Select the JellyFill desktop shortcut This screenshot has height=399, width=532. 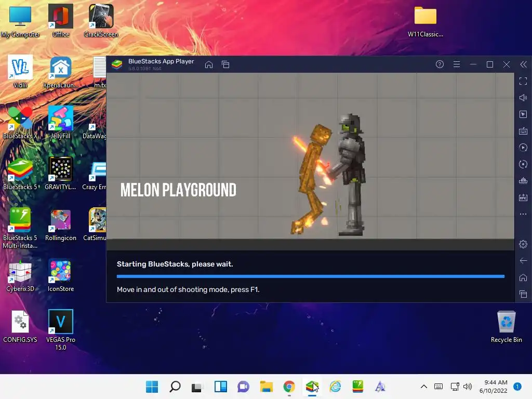tap(60, 123)
